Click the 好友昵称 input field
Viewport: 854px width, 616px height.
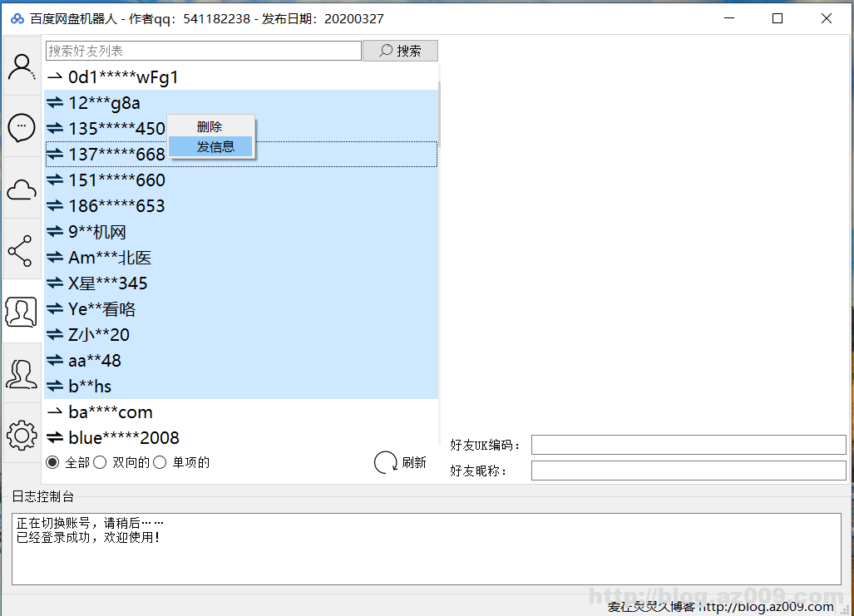pyautogui.click(x=688, y=471)
